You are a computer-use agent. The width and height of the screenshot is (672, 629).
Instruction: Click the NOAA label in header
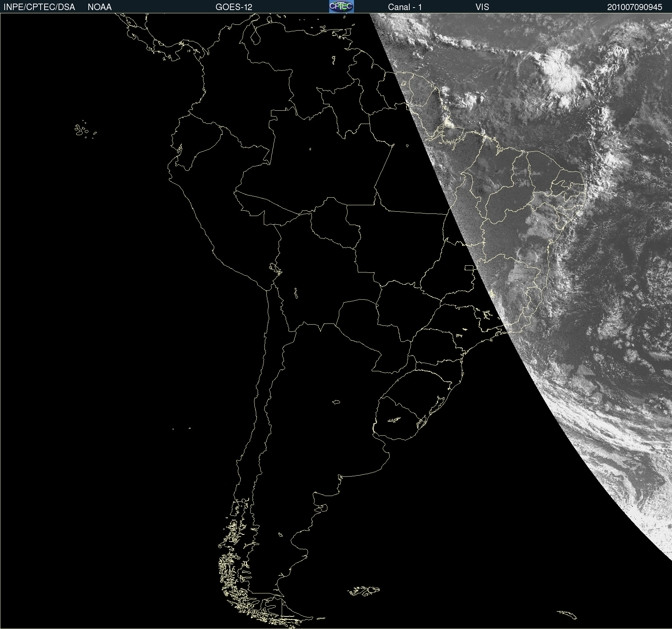click(100, 7)
